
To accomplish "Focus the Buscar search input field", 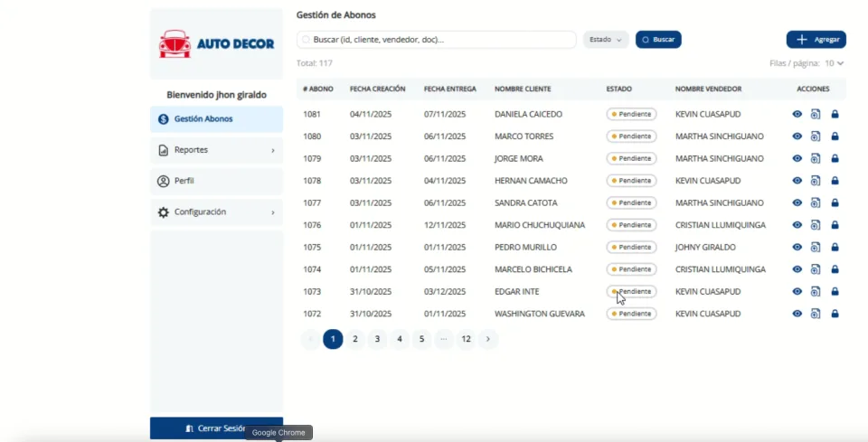I will tap(436, 39).
